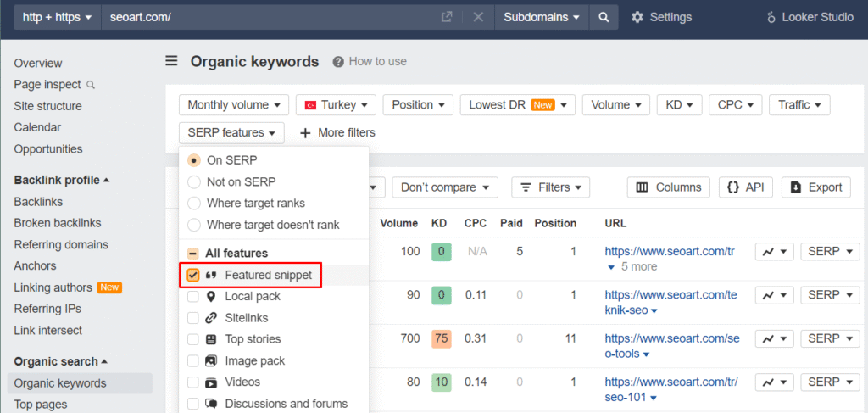The image size is (868, 413).
Task: Collapse the Organic search section
Action: pyautogui.click(x=61, y=361)
